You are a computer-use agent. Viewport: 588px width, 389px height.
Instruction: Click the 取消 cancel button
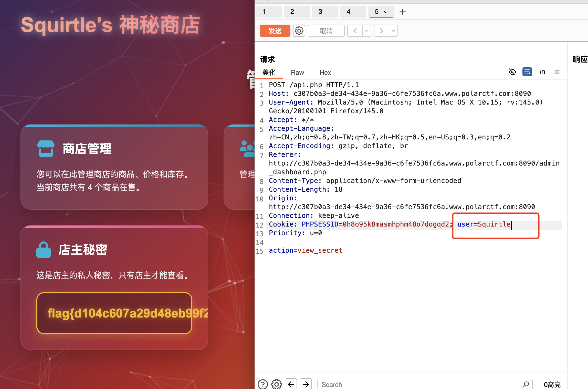pos(326,31)
